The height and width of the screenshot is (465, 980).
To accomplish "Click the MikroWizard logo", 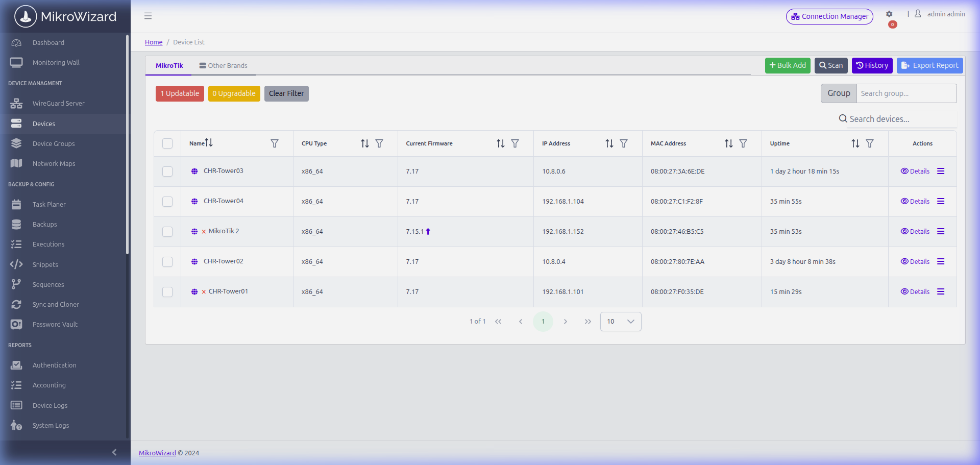I will 65,16.
